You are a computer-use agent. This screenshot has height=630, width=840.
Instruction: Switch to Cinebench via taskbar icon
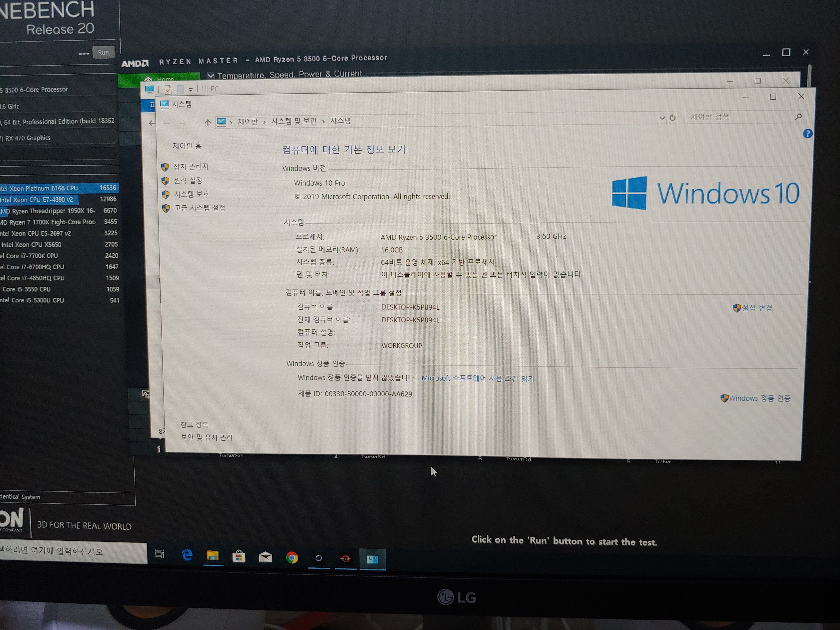click(x=319, y=558)
